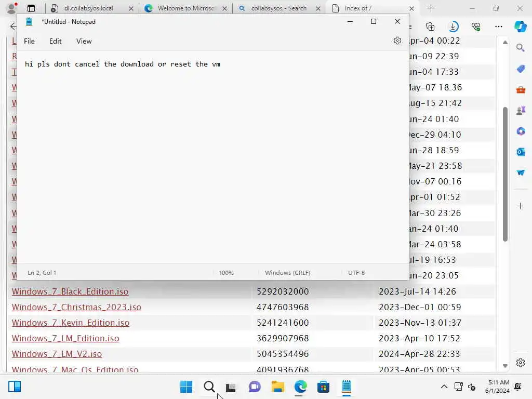The height and width of the screenshot is (399, 532).
Task: Go back in Edge browser
Action: click(13, 26)
